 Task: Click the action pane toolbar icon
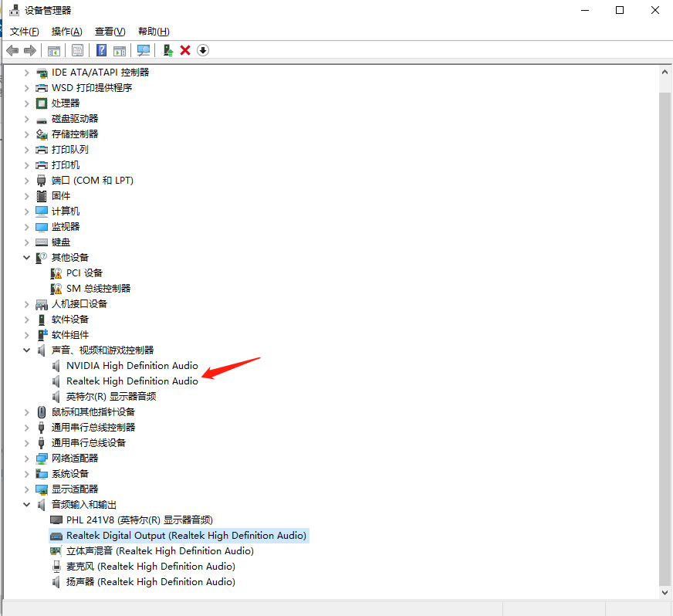pyautogui.click(x=120, y=51)
